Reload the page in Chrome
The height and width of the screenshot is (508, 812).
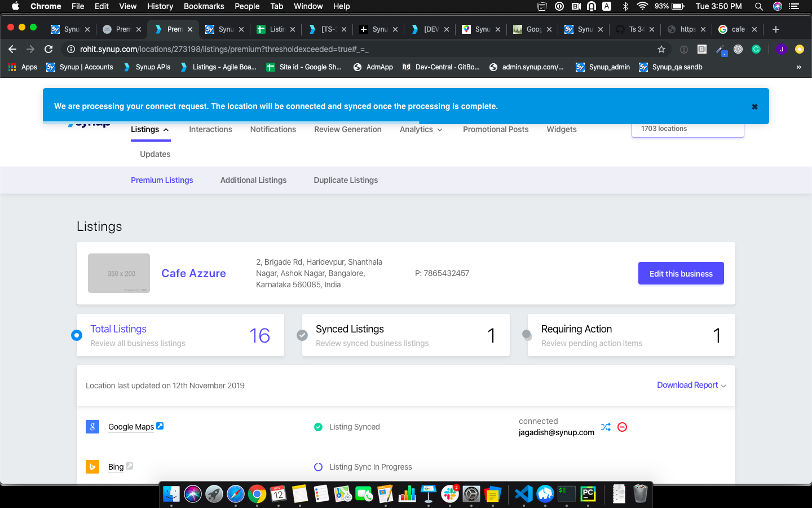point(48,49)
